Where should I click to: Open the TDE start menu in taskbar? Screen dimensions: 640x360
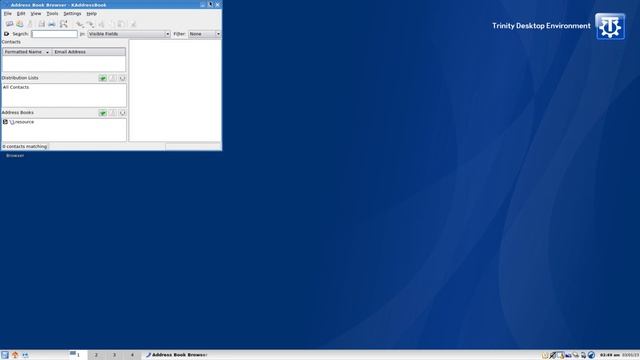coord(4,355)
